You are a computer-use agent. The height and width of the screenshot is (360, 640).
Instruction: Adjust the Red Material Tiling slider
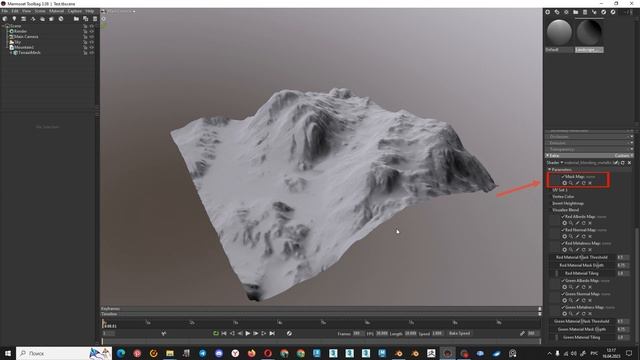pos(582,273)
